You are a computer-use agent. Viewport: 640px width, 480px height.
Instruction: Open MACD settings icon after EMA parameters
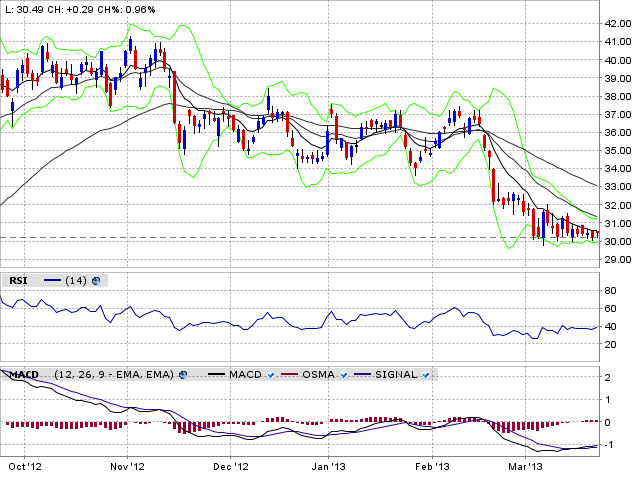click(x=183, y=375)
